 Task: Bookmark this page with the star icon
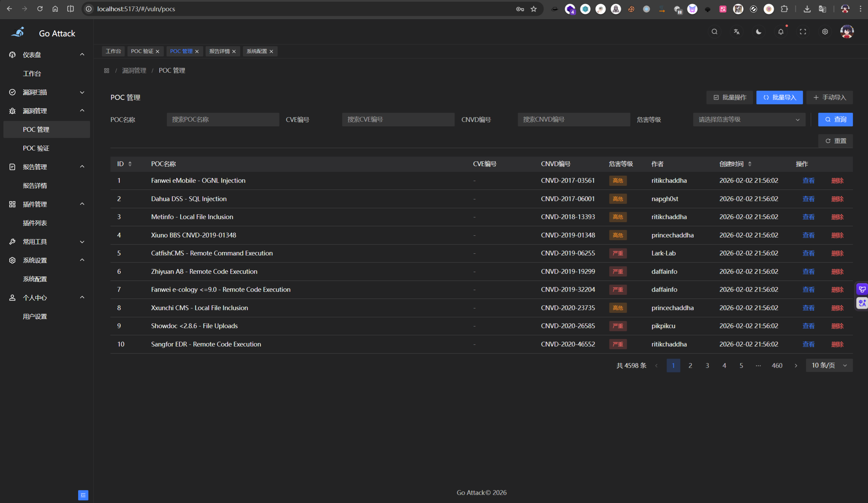click(x=534, y=9)
